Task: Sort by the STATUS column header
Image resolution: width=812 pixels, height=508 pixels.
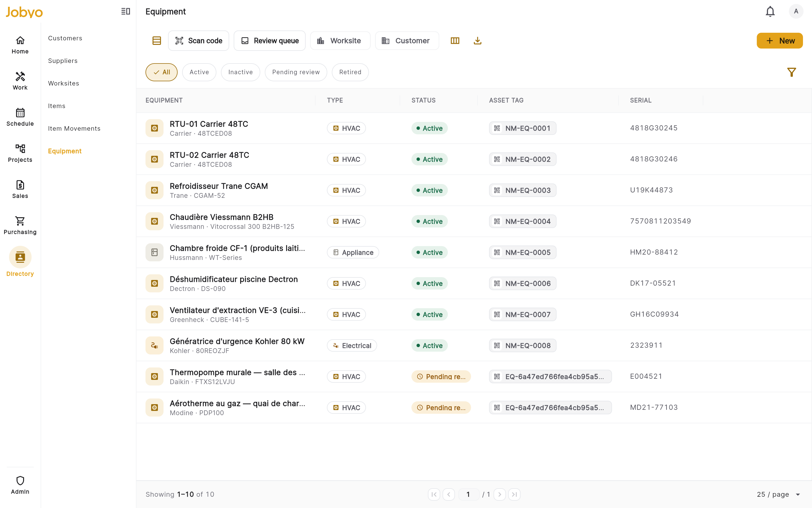Action: (423, 100)
